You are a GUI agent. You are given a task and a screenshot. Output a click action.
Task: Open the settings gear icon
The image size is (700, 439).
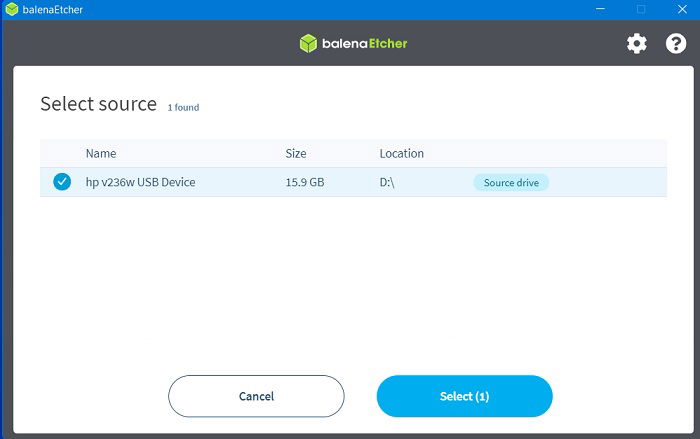637,44
